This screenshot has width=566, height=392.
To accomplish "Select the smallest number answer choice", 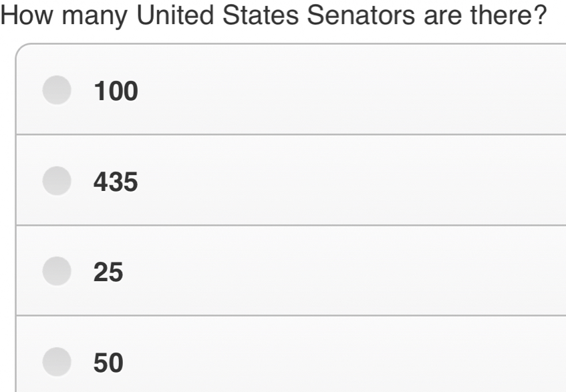I will click(57, 272).
